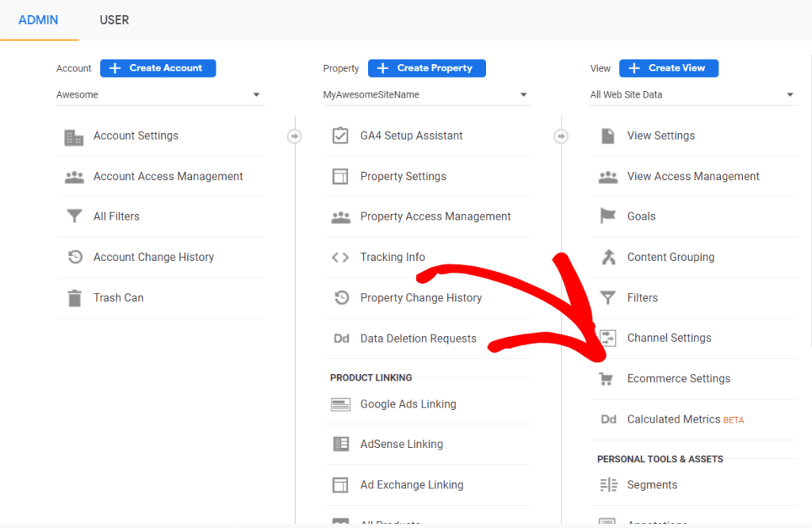
Task: Click the All Filters funnel icon
Action: 75,216
